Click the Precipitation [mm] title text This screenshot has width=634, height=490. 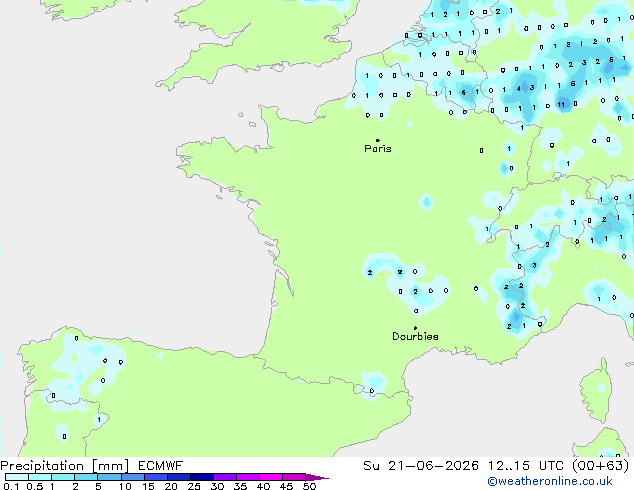(x=65, y=466)
